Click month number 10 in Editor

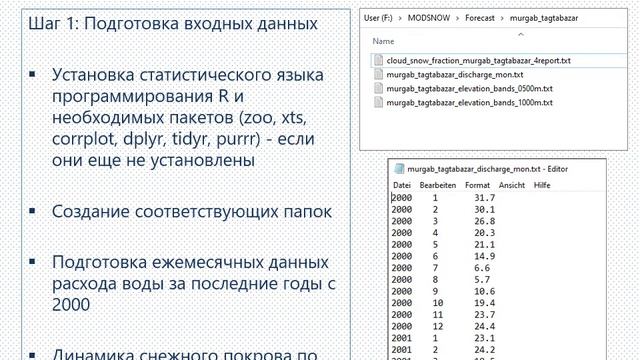[x=438, y=303]
